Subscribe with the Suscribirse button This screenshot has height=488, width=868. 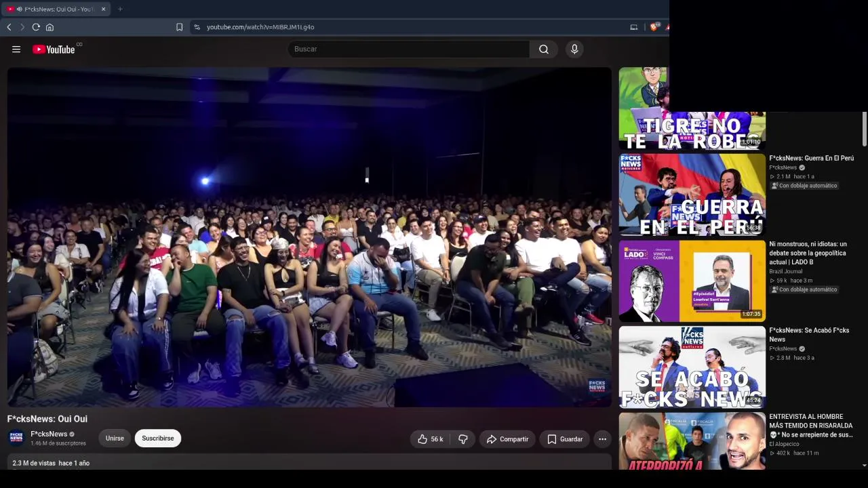pos(158,439)
